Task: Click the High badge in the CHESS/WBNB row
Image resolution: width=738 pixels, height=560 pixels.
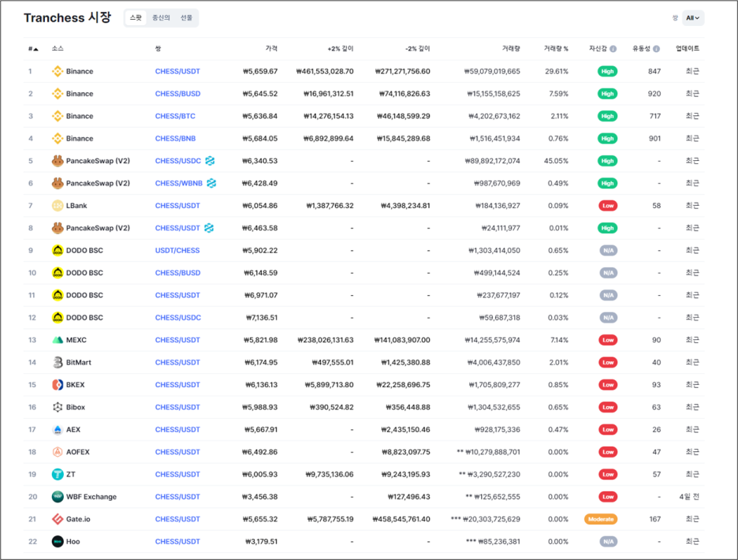Action: click(607, 183)
